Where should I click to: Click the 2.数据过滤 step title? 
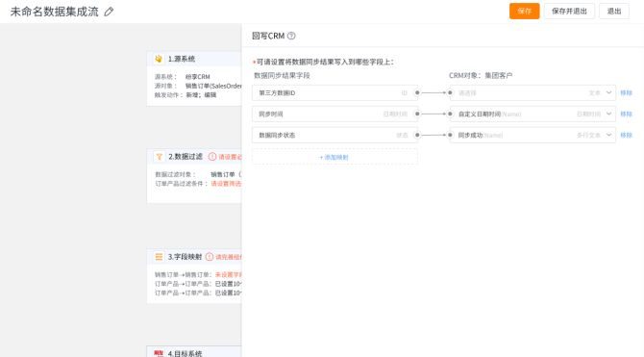click(x=186, y=157)
